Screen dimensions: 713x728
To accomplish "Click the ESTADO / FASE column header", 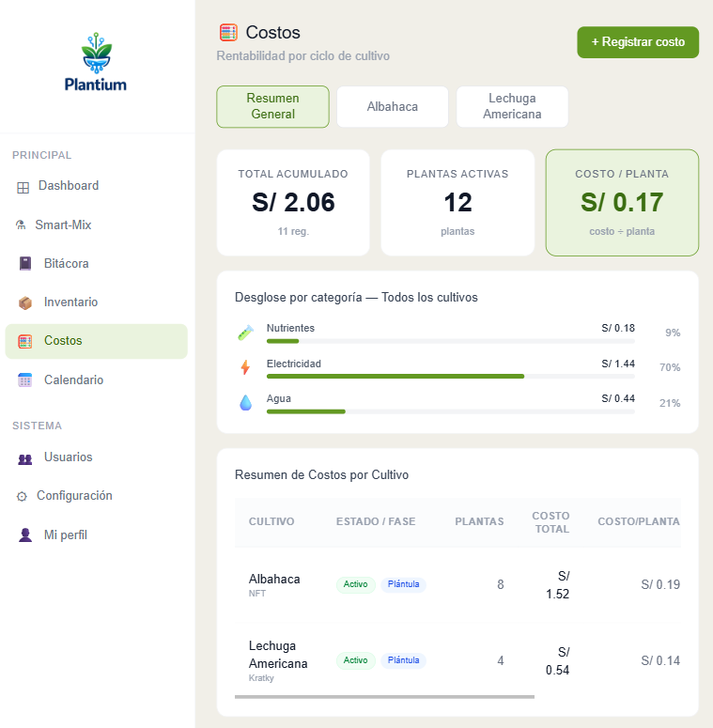I will tap(376, 522).
